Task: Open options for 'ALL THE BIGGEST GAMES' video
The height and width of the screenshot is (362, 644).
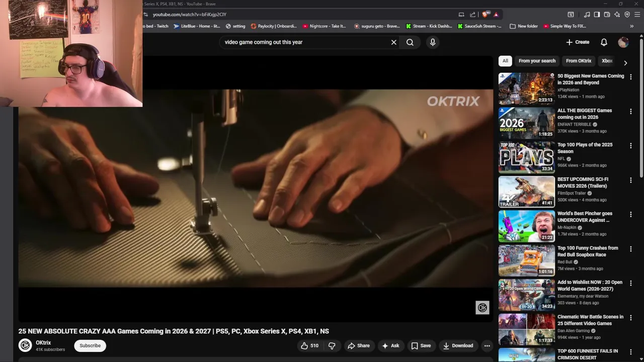Action: pos(630,111)
